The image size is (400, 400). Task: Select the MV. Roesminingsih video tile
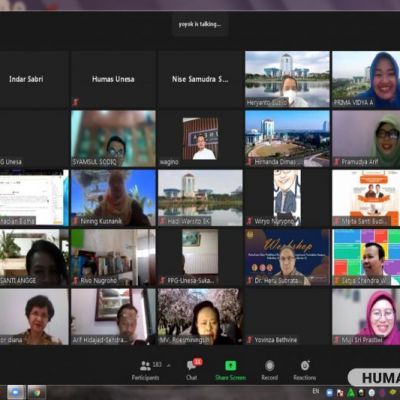[x=200, y=317]
